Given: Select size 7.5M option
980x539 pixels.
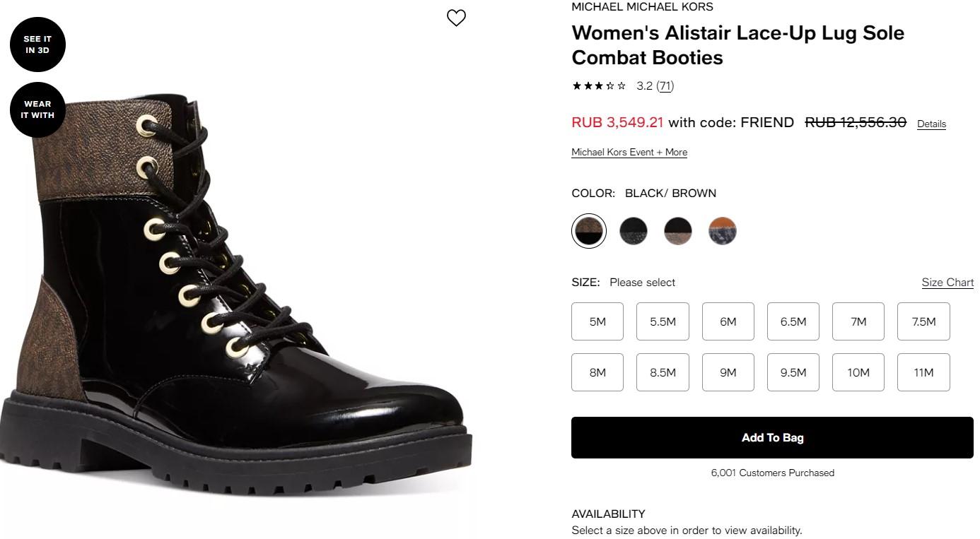Looking at the screenshot, I should click(x=923, y=321).
